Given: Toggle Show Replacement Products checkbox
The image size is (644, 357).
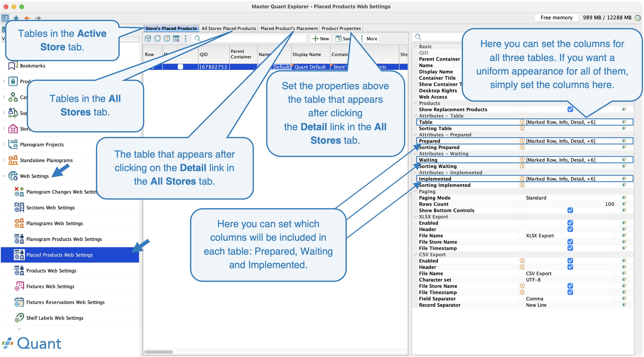Looking at the screenshot, I should tap(570, 109).
